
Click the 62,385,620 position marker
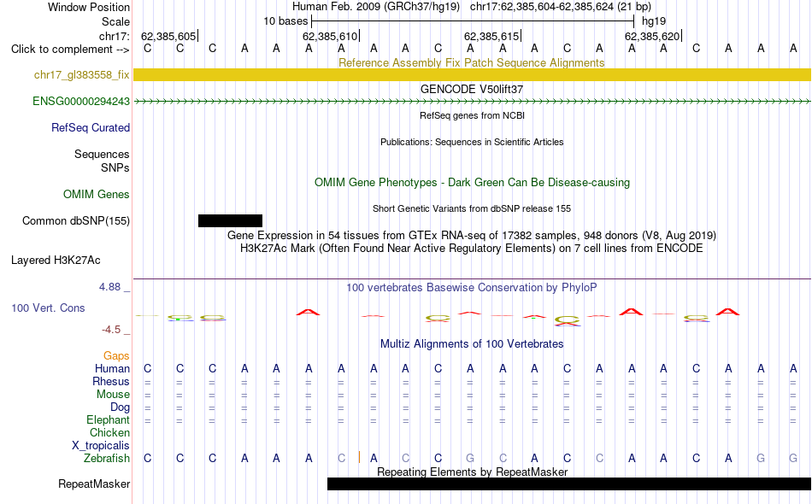(652, 36)
